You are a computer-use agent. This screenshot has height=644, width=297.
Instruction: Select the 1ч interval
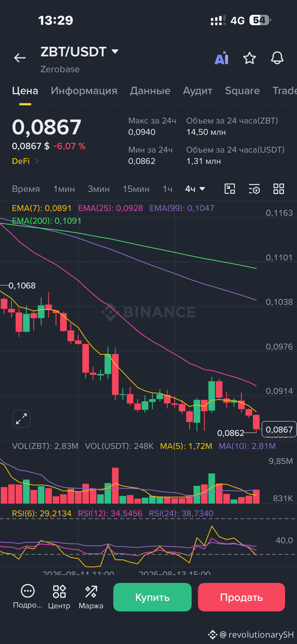pos(168,189)
